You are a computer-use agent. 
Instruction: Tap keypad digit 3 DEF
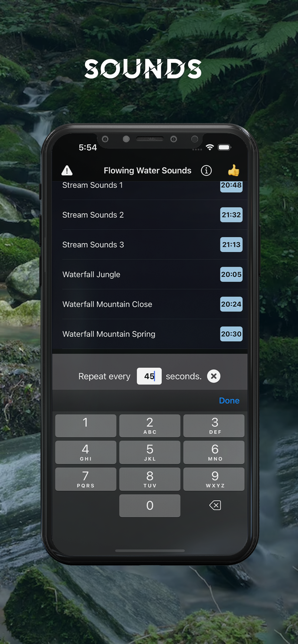point(214,426)
